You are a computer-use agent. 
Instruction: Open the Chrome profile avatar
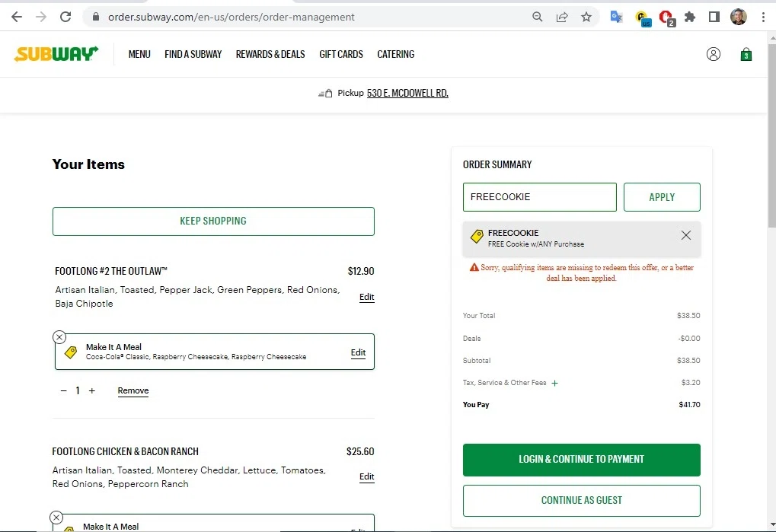[739, 17]
